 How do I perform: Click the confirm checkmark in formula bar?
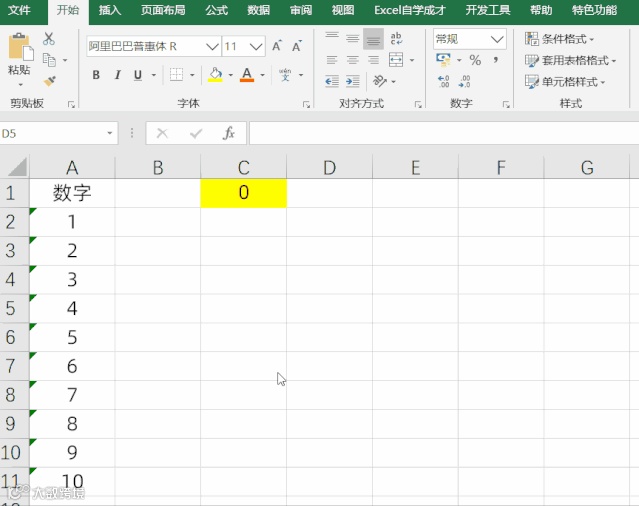coord(196,133)
